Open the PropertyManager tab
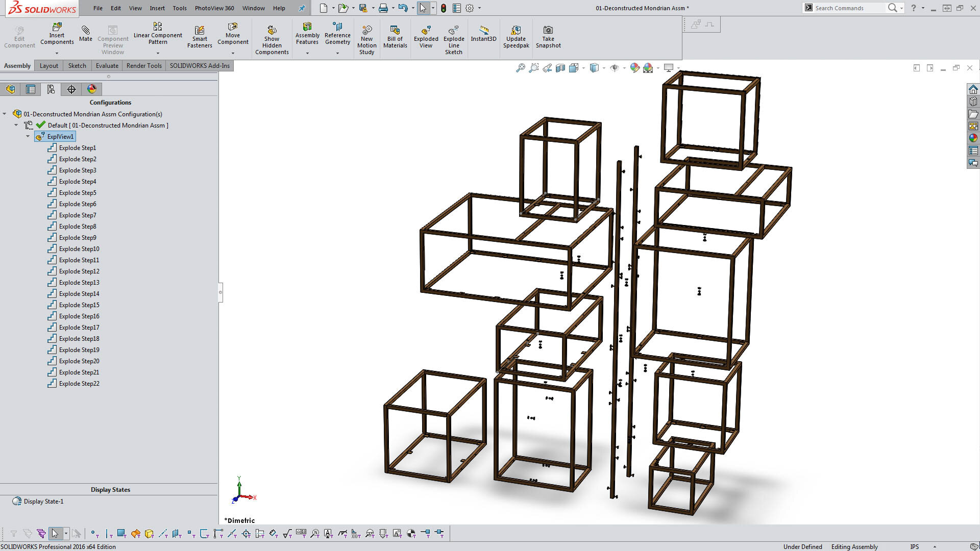 31,89
